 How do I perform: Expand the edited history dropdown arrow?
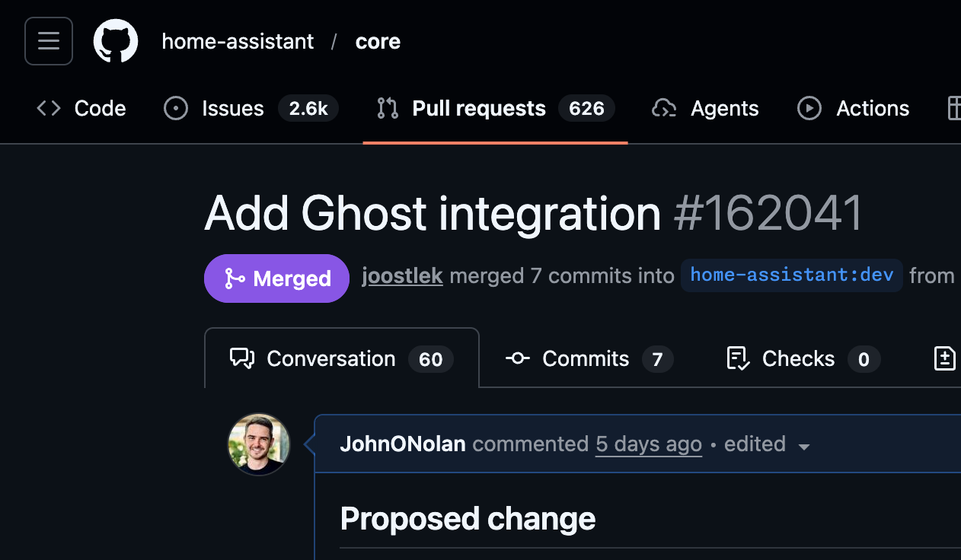[803, 446]
